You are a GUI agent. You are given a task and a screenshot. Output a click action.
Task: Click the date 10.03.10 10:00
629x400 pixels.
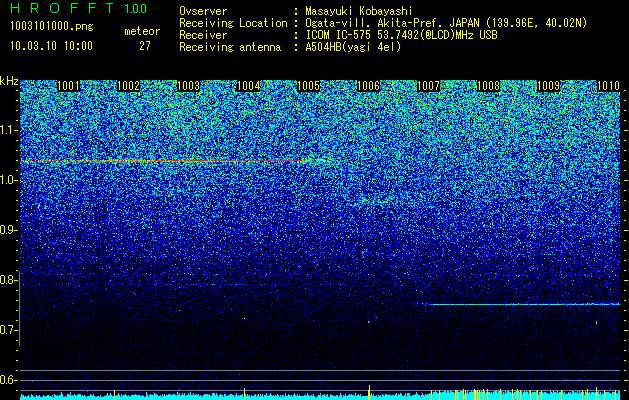(x=51, y=46)
